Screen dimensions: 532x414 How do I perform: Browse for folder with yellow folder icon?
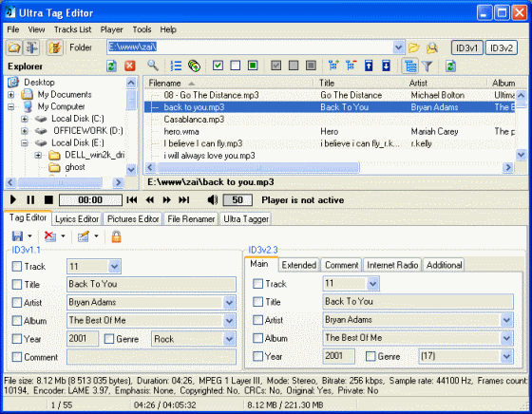[x=413, y=47]
